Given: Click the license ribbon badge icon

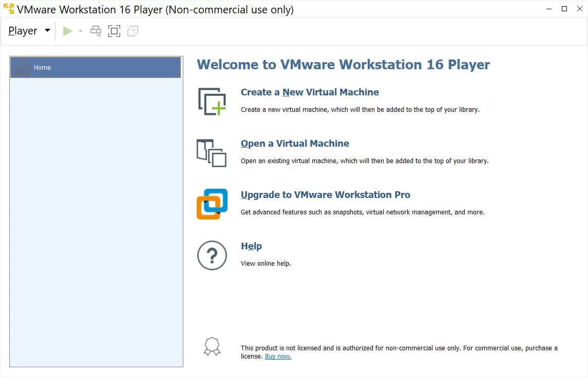Looking at the screenshot, I should (x=212, y=346).
